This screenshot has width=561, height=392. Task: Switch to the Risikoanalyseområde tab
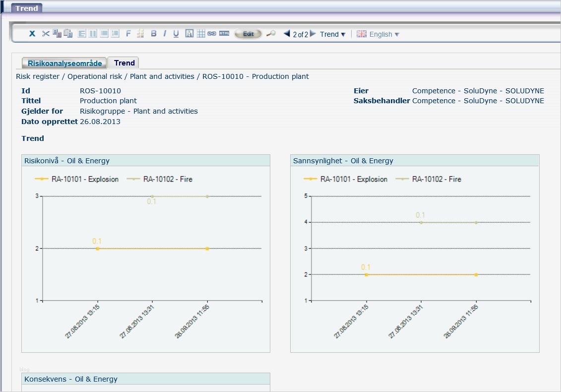pos(65,63)
